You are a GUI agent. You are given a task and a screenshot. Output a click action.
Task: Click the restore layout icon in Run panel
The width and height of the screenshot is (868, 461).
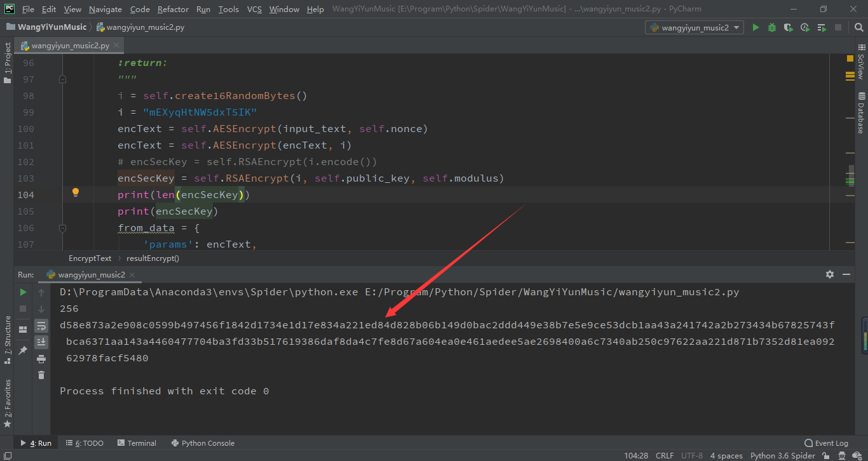click(23, 329)
